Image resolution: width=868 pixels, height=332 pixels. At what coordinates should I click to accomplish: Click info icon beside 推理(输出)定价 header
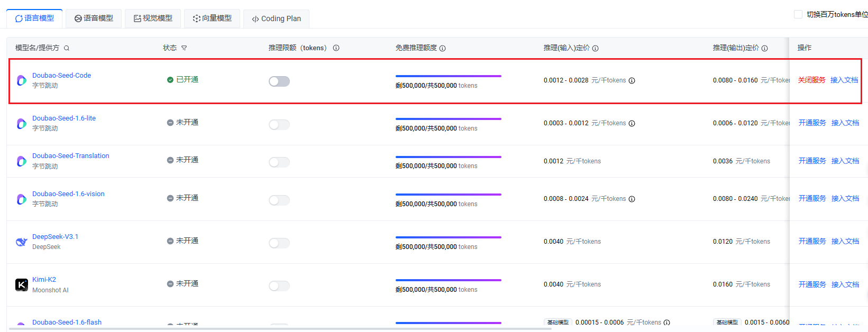764,48
